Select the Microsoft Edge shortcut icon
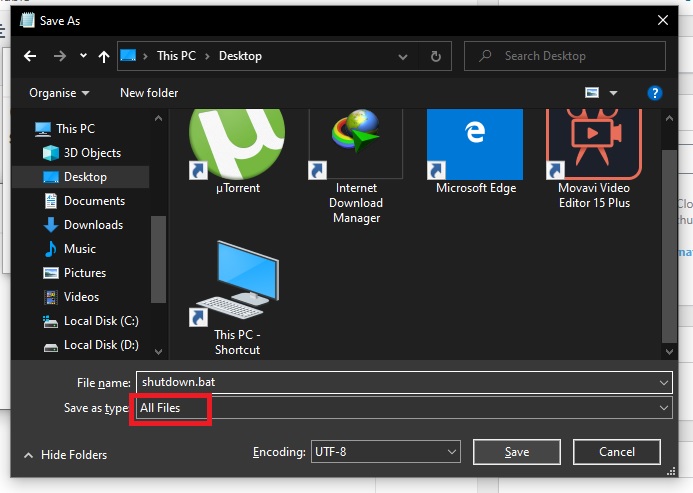Screen dimensions: 693x493 coord(475,147)
